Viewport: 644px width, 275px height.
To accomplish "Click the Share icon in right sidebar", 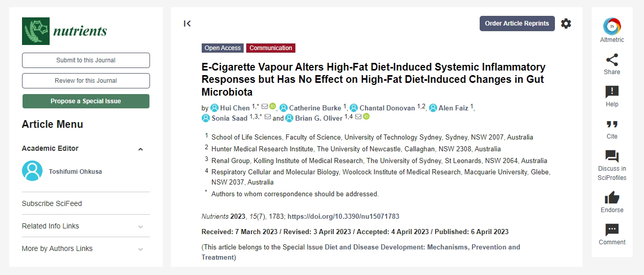I will coord(612,59).
